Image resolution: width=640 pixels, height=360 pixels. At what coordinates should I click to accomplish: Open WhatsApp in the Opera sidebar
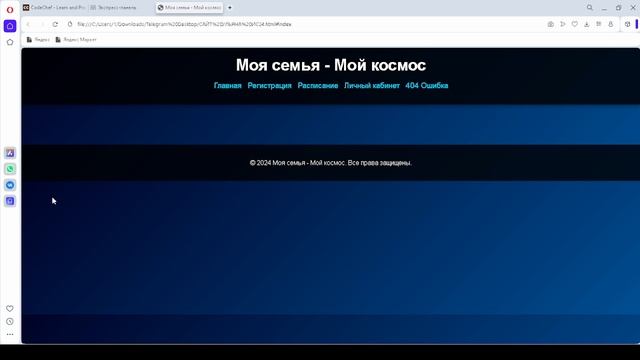point(10,169)
